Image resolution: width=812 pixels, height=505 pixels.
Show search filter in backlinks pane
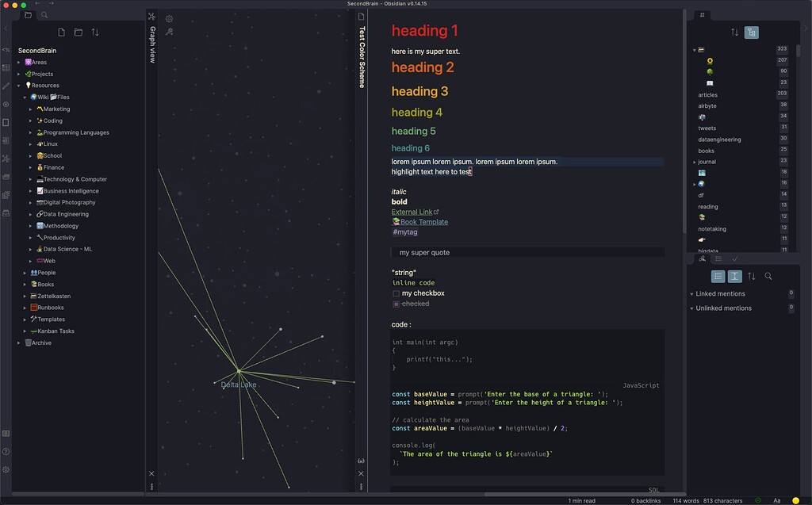[768, 276]
